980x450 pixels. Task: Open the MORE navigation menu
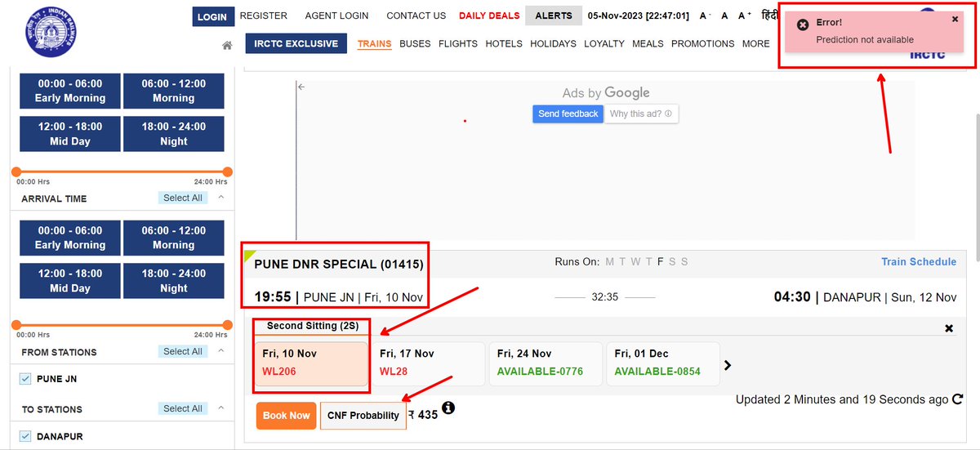pos(755,43)
